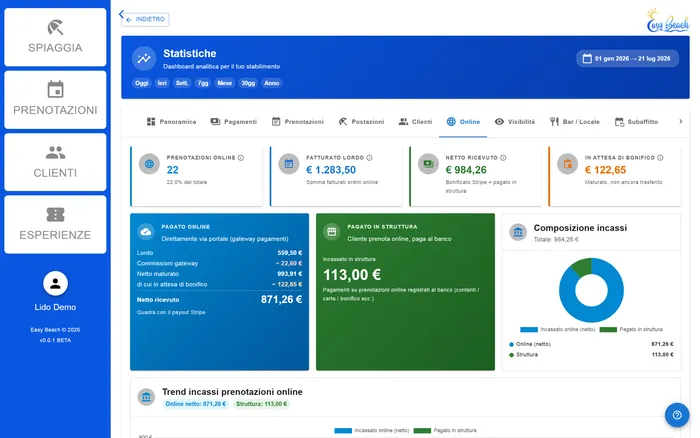The image size is (700, 438).
Task: Click the bank icon beside Composizione incassi
Action: [518, 232]
